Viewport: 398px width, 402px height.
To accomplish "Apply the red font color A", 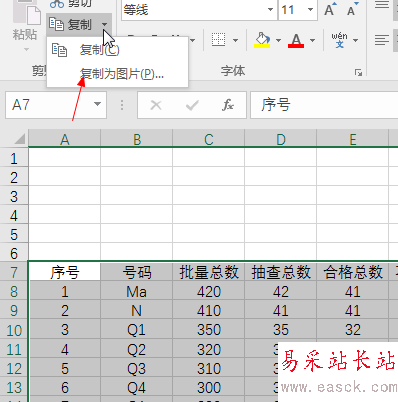I will click(x=296, y=40).
